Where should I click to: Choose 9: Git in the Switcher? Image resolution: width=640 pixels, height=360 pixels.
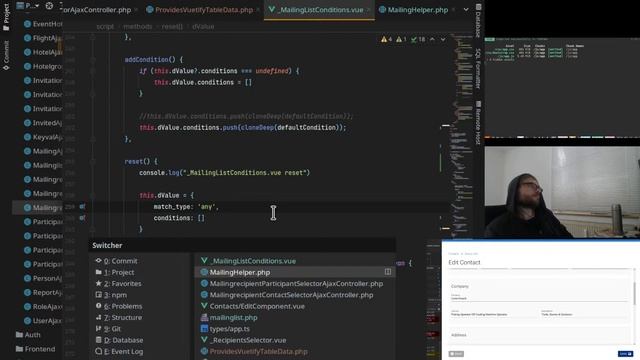click(108, 329)
